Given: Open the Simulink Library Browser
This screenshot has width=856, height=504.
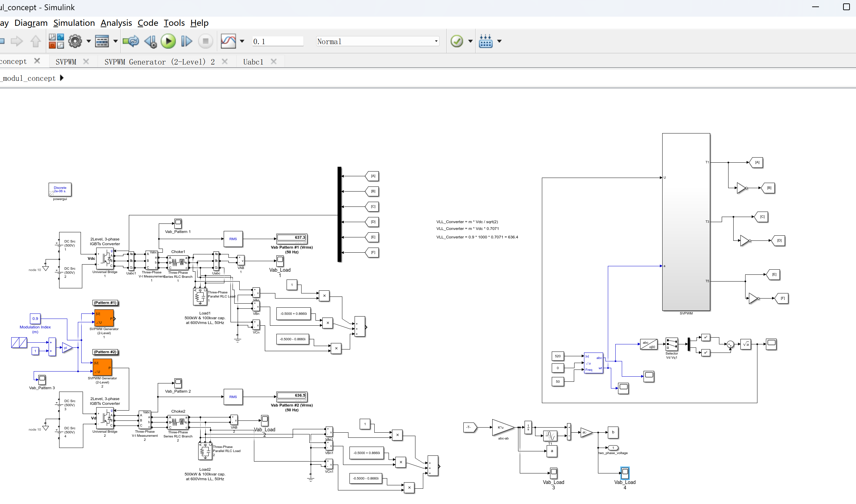Looking at the screenshot, I should pos(56,41).
